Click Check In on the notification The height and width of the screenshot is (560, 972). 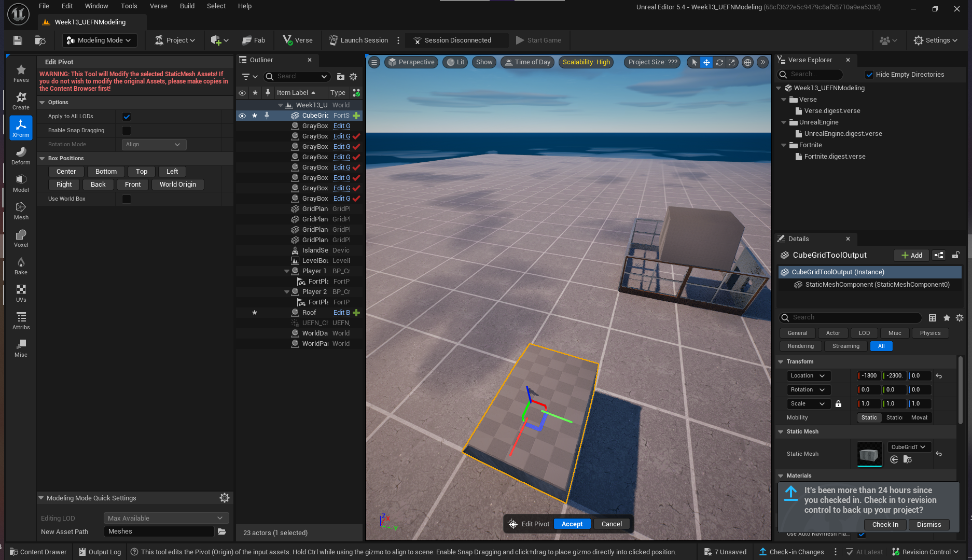click(885, 525)
